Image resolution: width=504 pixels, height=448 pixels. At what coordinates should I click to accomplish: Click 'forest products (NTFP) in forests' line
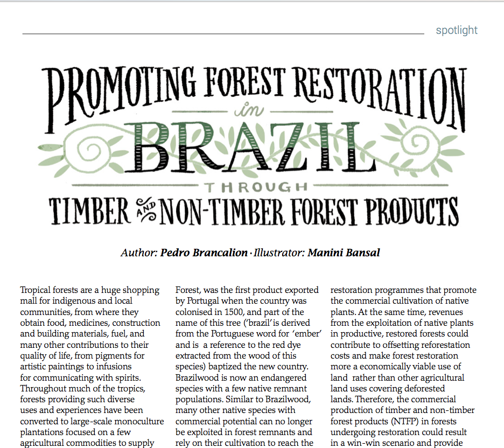(x=394, y=421)
